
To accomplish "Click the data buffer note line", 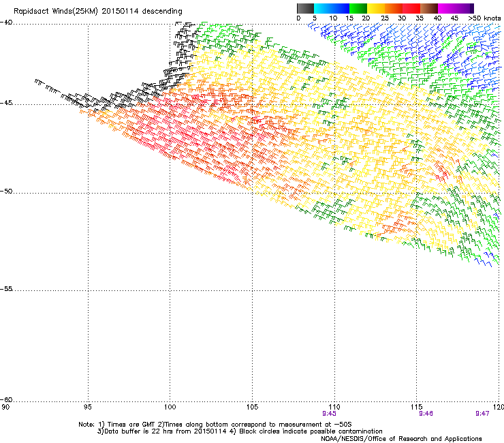I will (240, 431).
